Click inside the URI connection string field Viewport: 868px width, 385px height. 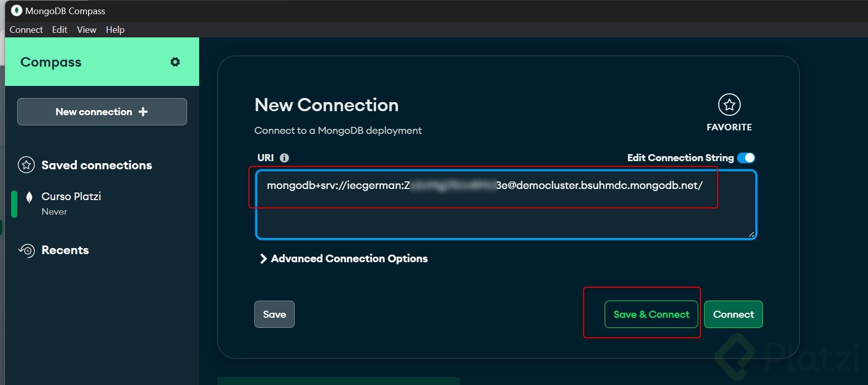(x=506, y=205)
